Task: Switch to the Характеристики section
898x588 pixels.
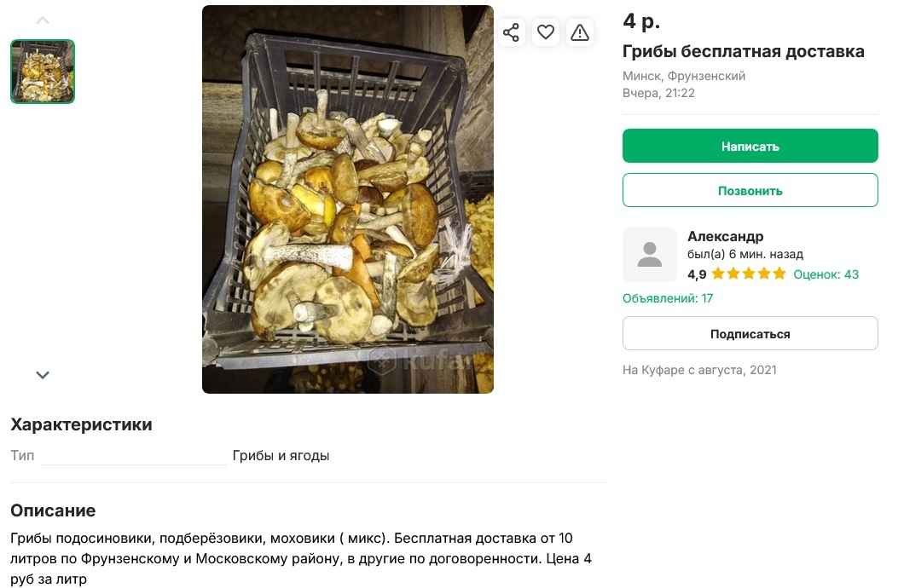Action: pos(80,424)
